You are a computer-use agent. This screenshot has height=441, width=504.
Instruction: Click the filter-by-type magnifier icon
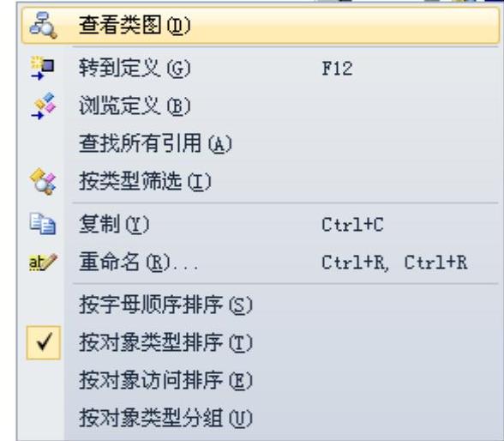[43, 182]
